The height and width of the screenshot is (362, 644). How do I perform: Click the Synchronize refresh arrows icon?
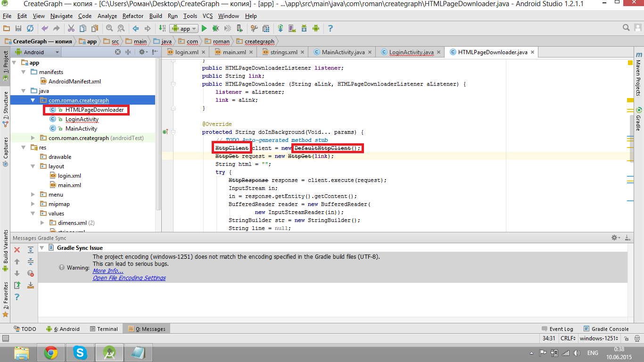coord(30,28)
